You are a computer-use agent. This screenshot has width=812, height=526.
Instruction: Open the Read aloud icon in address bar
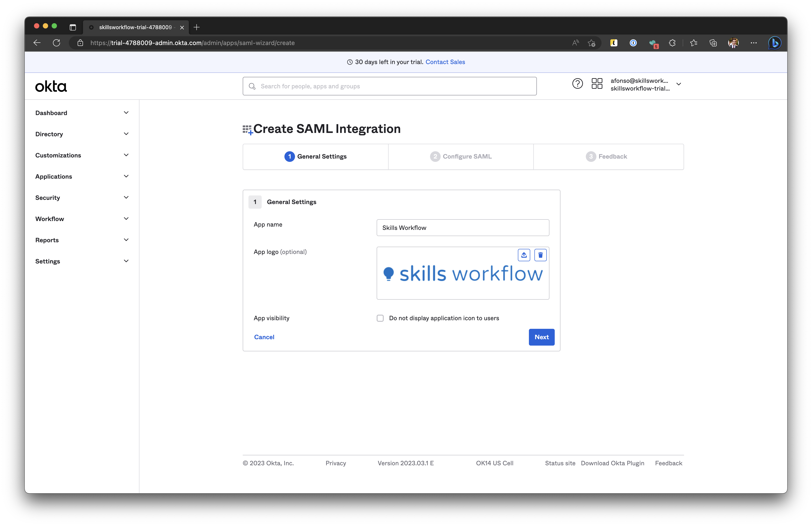click(575, 43)
